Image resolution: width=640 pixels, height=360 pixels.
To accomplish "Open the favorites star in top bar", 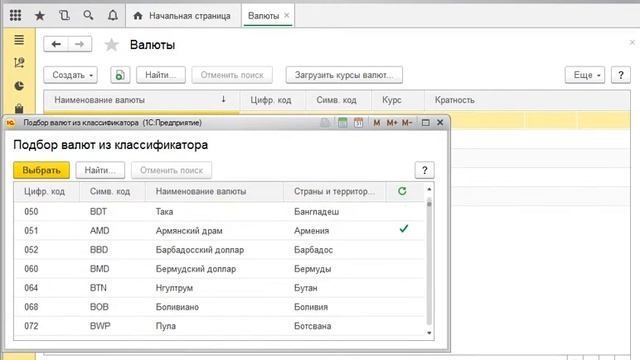I will pos(40,16).
